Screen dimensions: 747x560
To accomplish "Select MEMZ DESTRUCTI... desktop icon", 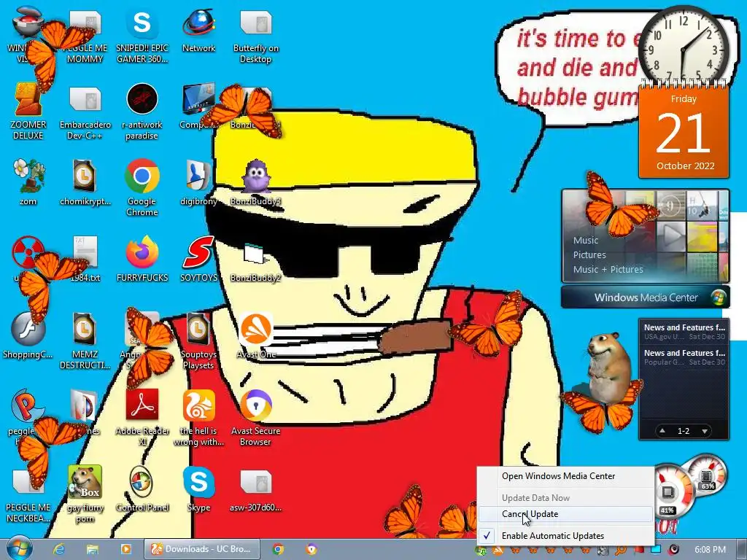I will [85, 341].
